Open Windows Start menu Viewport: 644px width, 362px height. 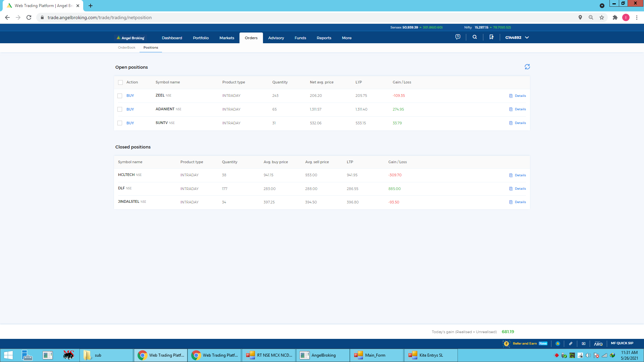(x=8, y=355)
